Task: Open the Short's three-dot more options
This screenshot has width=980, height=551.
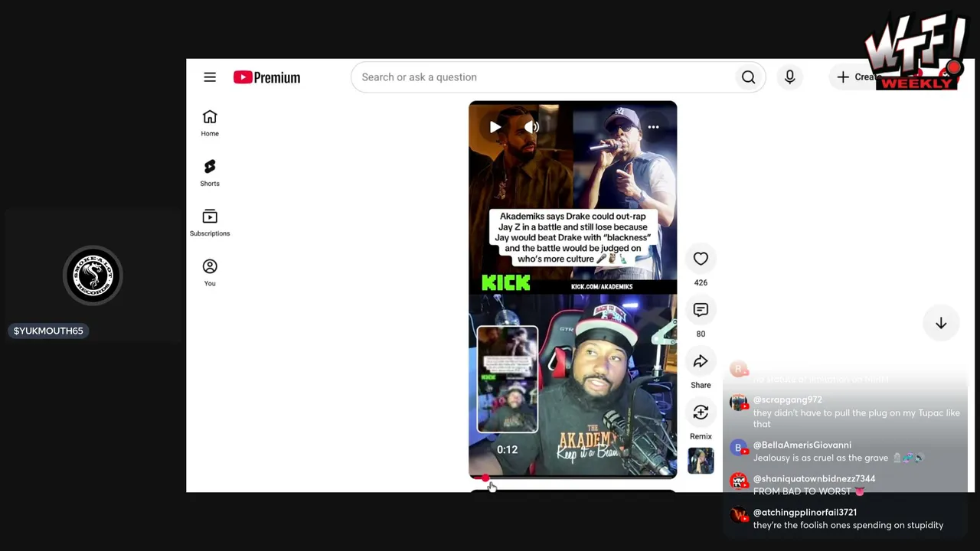Action: point(653,127)
